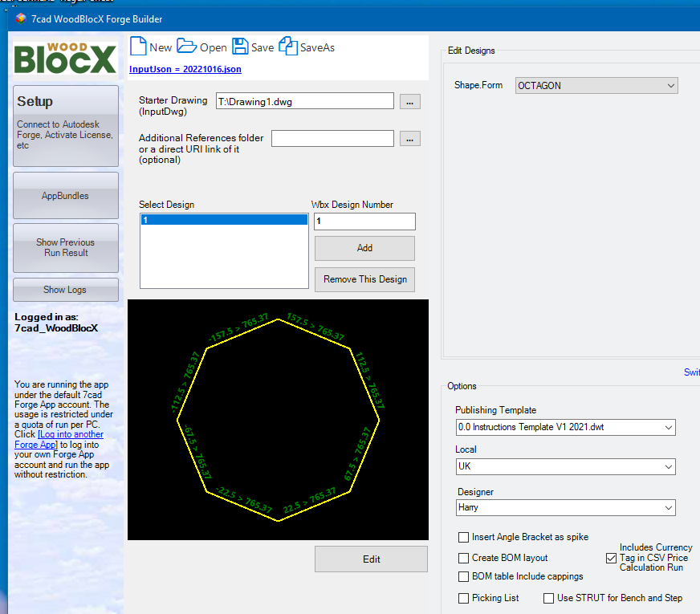Click the Add design button

364,248
